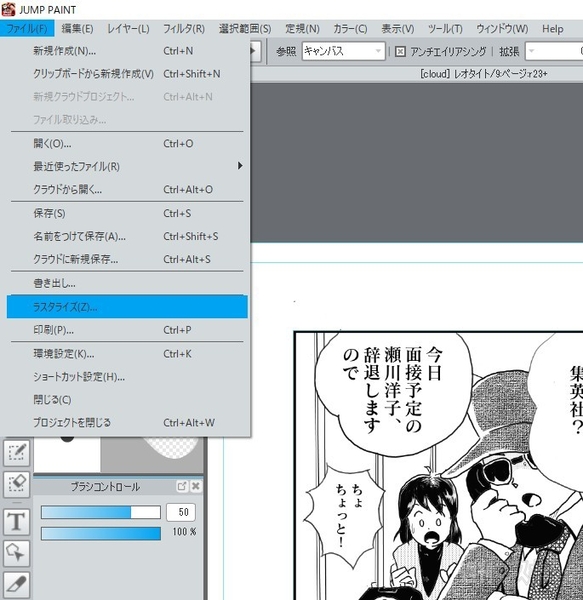This screenshot has width=583, height=600.
Task: Choose 開く(O)... menu entry
Action: [x=127, y=143]
